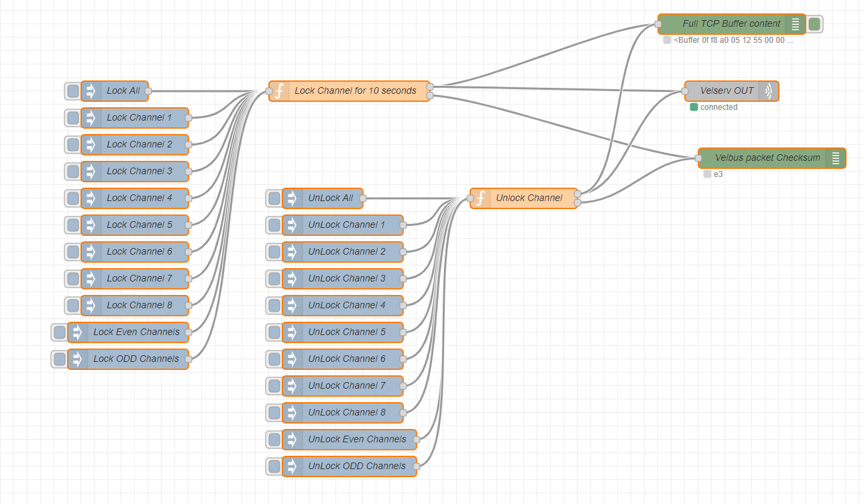
Task: Trigger the UnLock ODD Channels inject button
Action: tap(274, 466)
